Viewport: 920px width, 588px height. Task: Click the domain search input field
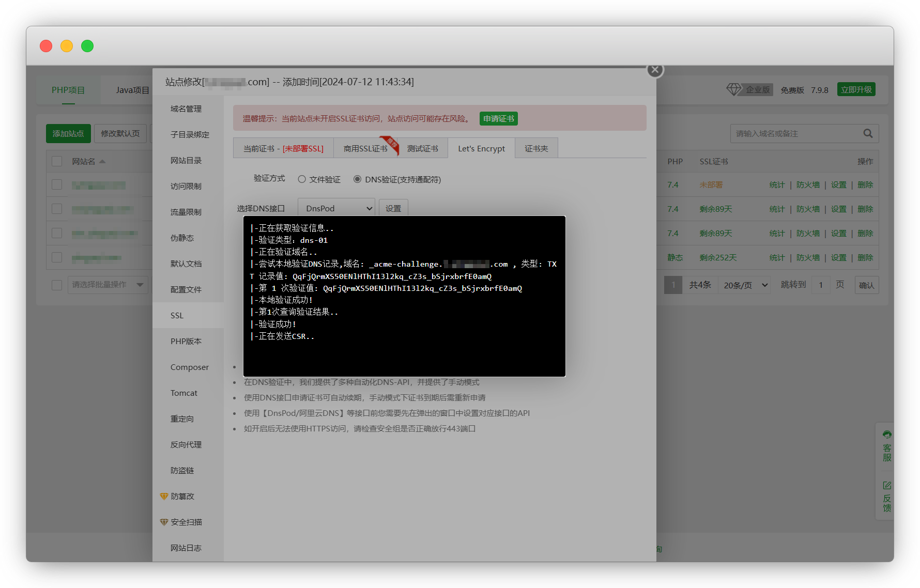point(796,133)
